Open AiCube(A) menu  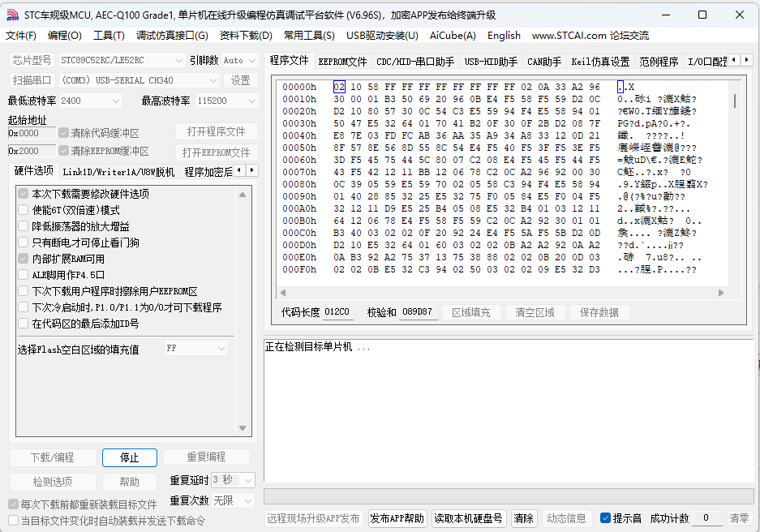(x=453, y=36)
